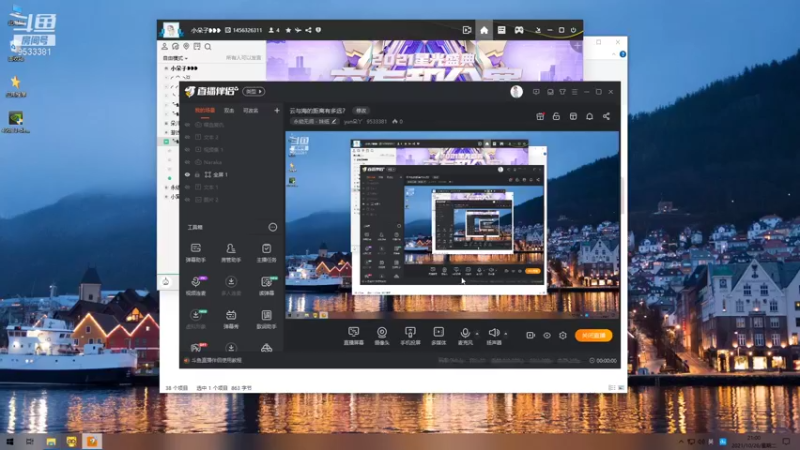This screenshot has width=800, height=450.
Task: Open File Explorer from taskbar
Action: coord(51,441)
